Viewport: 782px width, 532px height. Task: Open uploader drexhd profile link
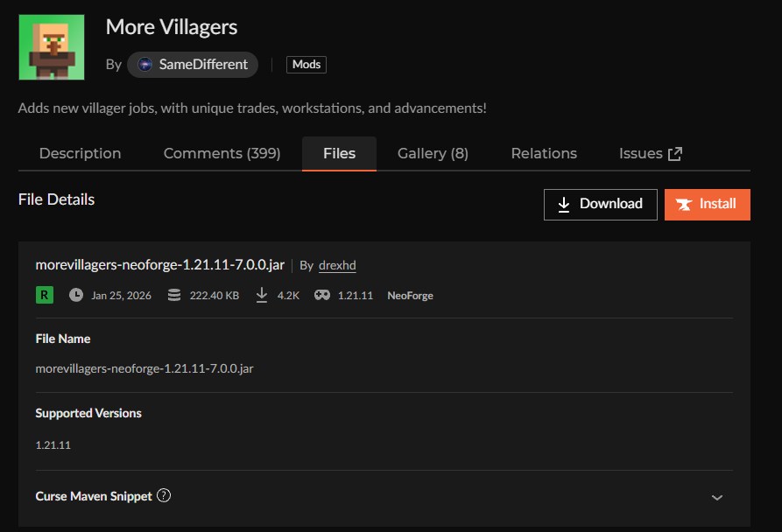point(337,265)
